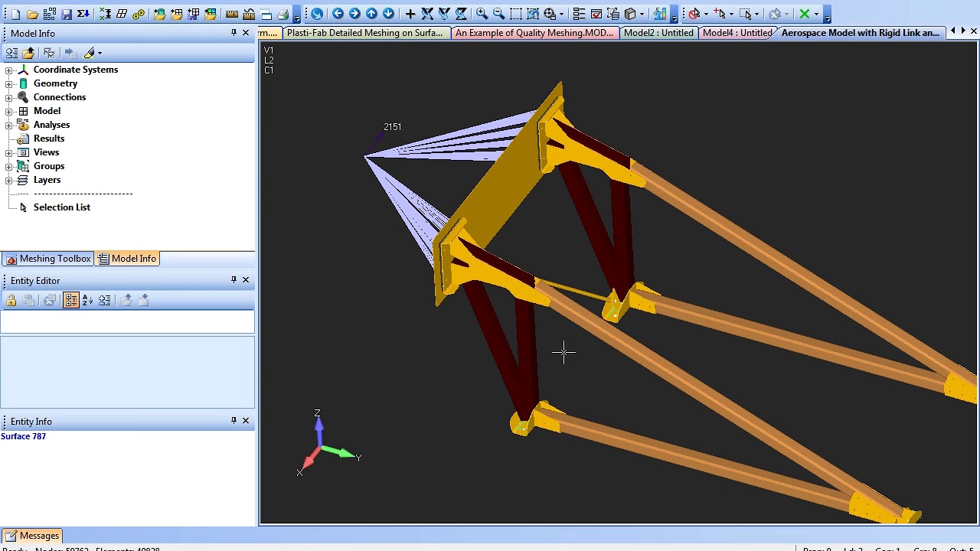
Task: Click the XYZ axis triad in viewport
Action: pyautogui.click(x=328, y=444)
